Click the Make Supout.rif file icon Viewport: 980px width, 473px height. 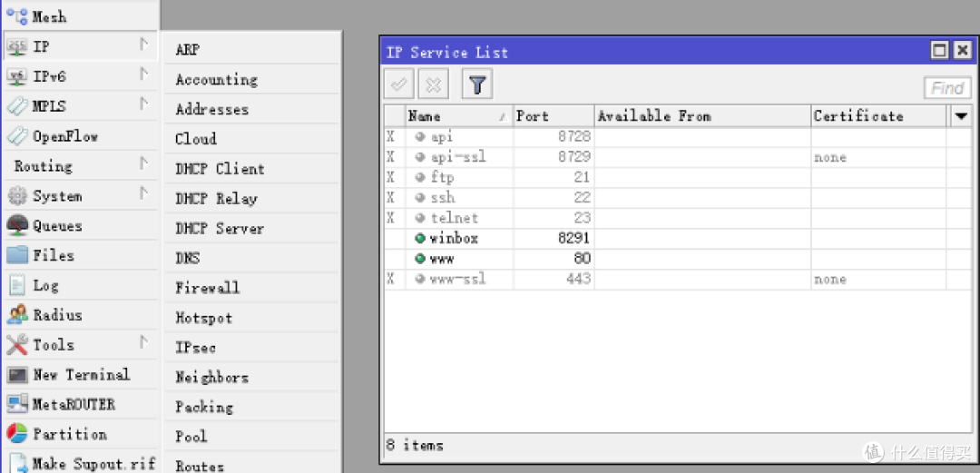(x=17, y=463)
